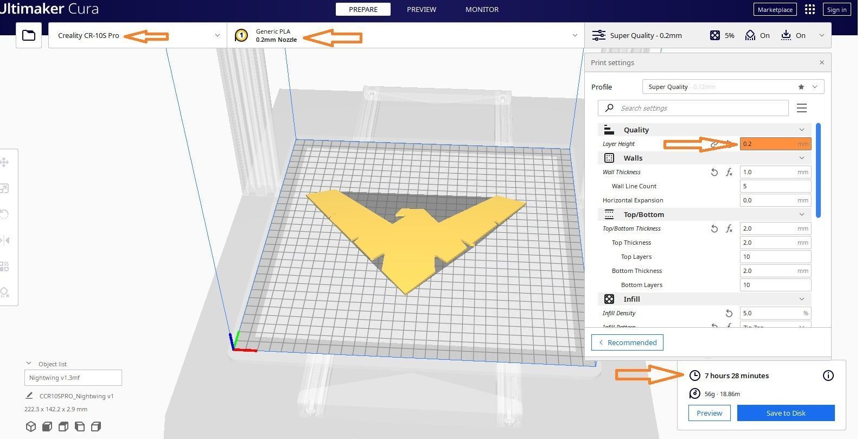Click print settings panel scrollbar
Image resolution: width=868 pixels, height=439 pixels.
[x=818, y=170]
